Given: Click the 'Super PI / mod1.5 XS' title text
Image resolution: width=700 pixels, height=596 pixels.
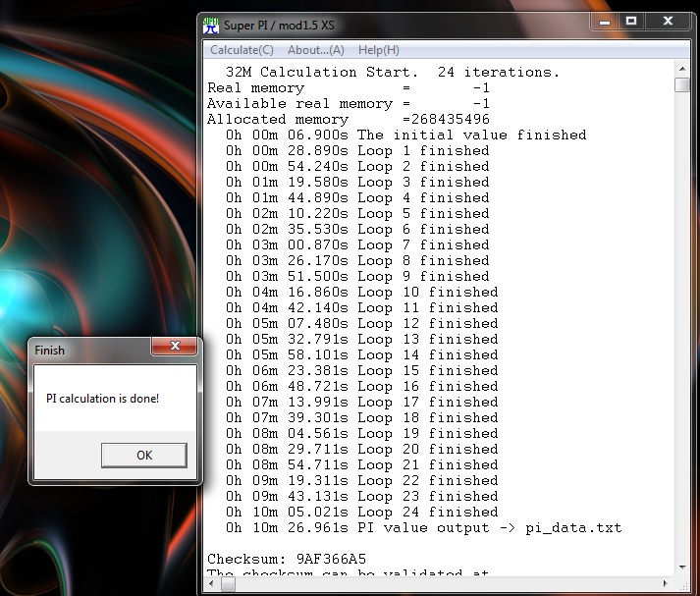Looking at the screenshot, I should [279, 26].
